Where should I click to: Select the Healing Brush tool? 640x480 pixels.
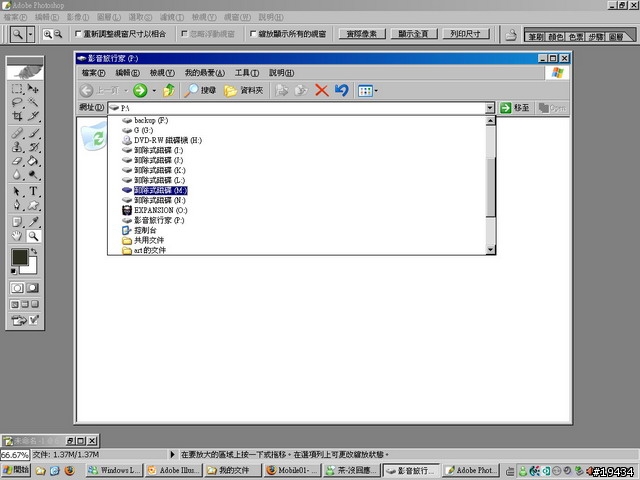(x=17, y=133)
